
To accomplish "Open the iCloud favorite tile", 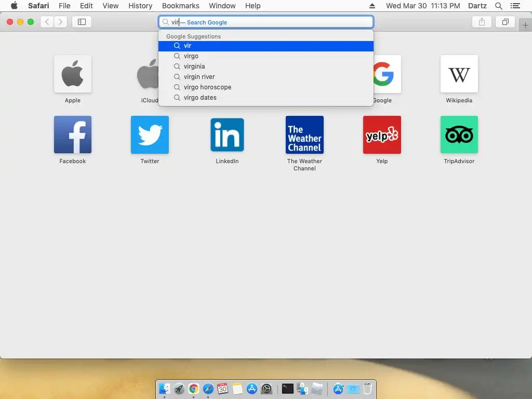I will [x=148, y=74].
